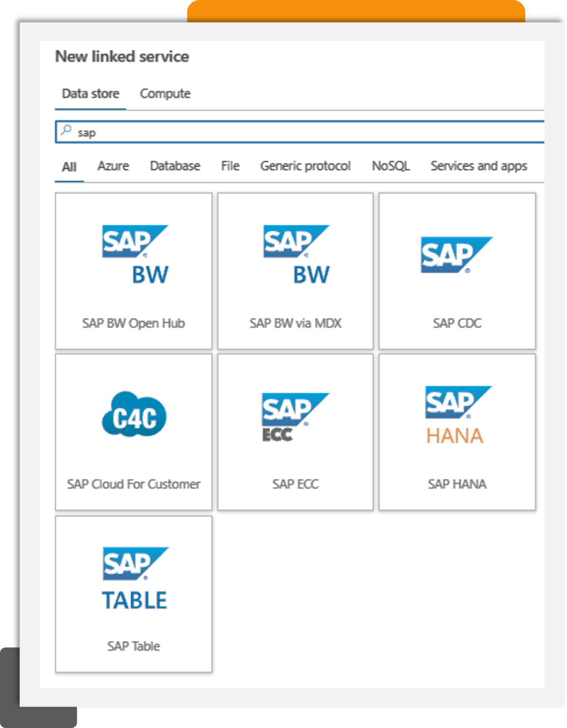The height and width of the screenshot is (728, 567).
Task: Choose the SAP CDC connector icon
Action: [457, 255]
